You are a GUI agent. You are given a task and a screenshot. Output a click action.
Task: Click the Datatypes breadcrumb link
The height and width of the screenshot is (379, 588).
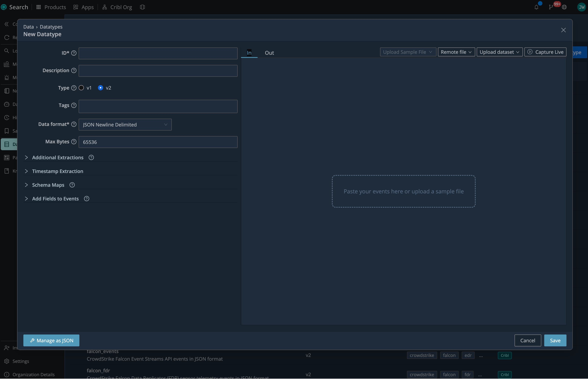tap(51, 27)
